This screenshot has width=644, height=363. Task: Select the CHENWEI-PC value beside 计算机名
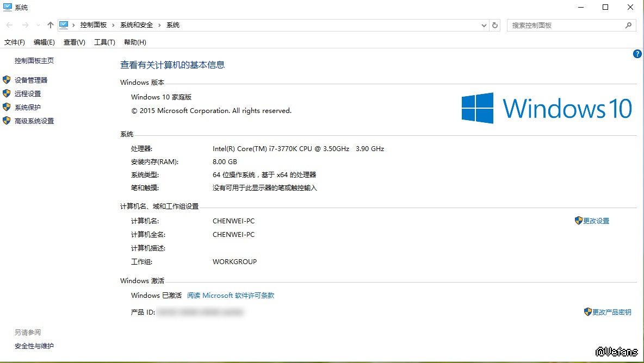coord(234,221)
